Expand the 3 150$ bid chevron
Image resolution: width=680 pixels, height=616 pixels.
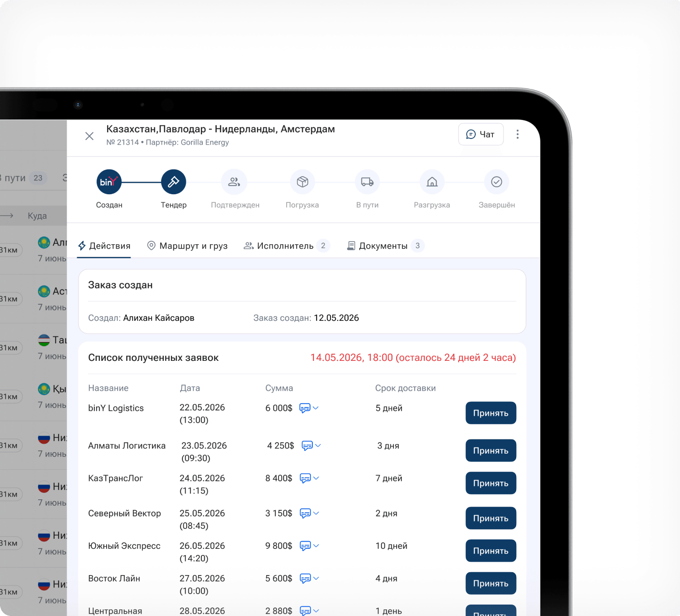[x=316, y=513]
